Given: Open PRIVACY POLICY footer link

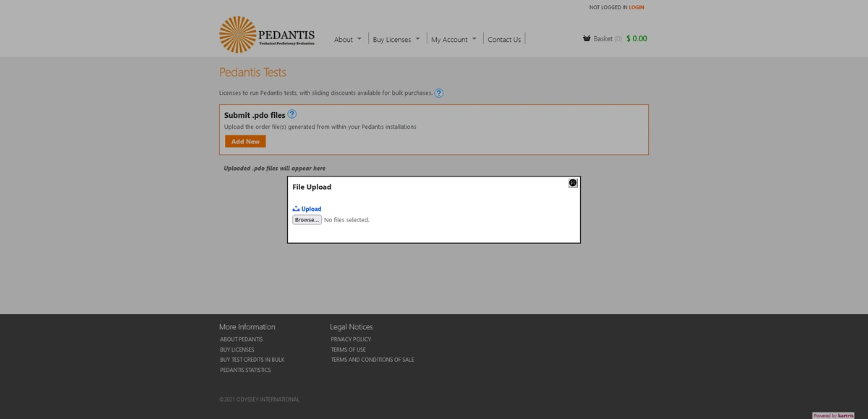Looking at the screenshot, I should 351,339.
